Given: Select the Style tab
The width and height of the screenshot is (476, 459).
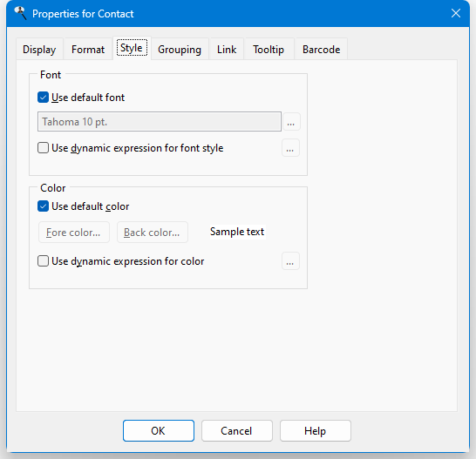Looking at the screenshot, I should [132, 48].
